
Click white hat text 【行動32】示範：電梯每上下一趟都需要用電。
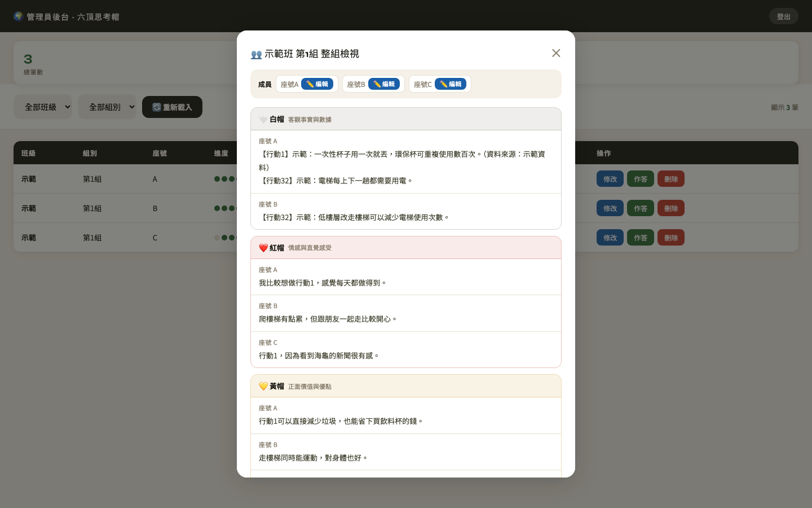pos(336,181)
